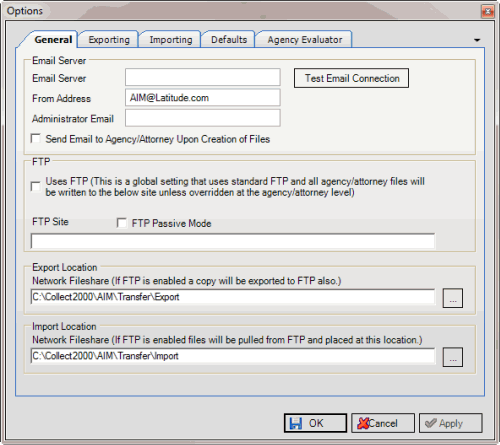Open the Exporting tab

click(109, 40)
